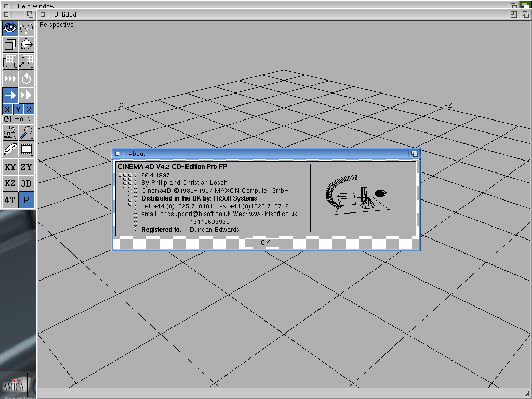Screen dimensions: 532x399
Task: Click the wireframe preview image in About
Action: pos(362,198)
